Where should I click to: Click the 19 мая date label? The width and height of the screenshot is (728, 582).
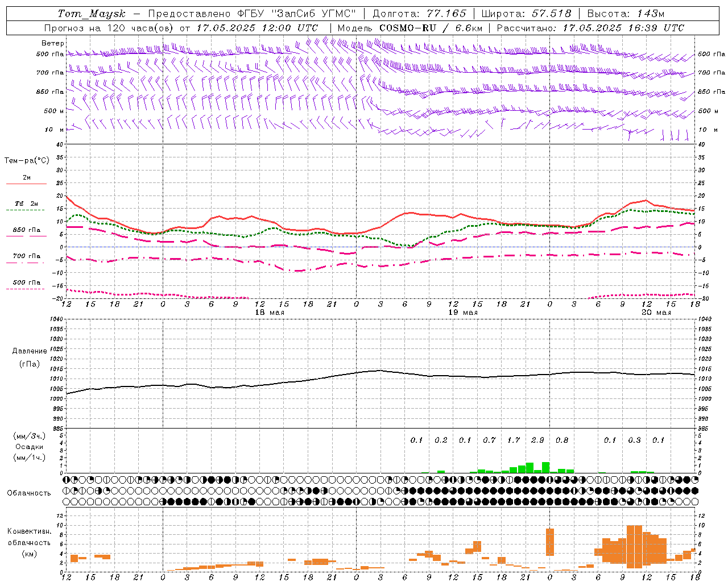[x=463, y=313]
